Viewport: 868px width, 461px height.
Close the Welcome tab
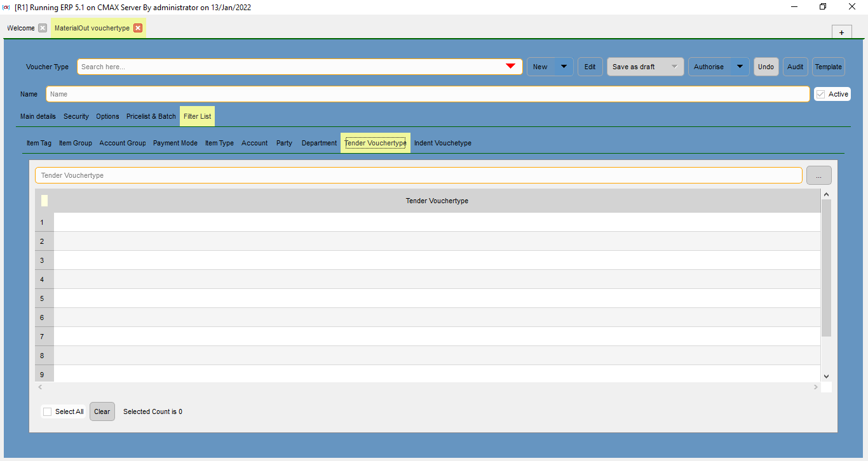(43, 28)
